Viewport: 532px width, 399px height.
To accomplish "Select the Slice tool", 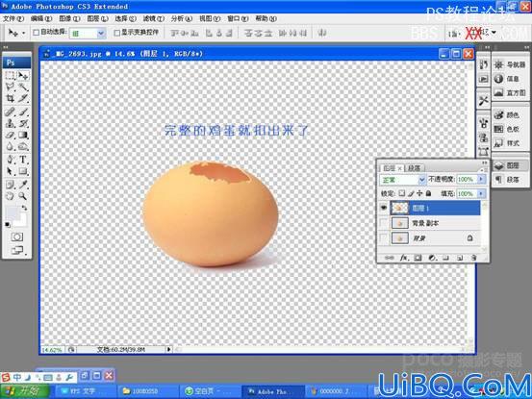I will [x=23, y=98].
